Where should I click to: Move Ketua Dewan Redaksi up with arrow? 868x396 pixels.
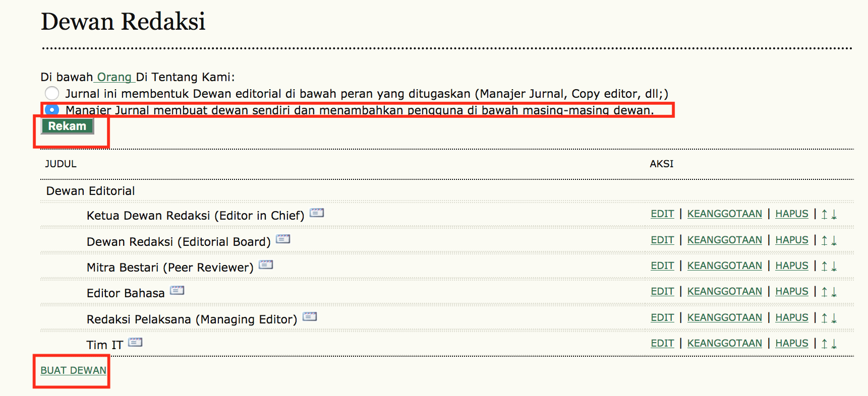(x=824, y=214)
